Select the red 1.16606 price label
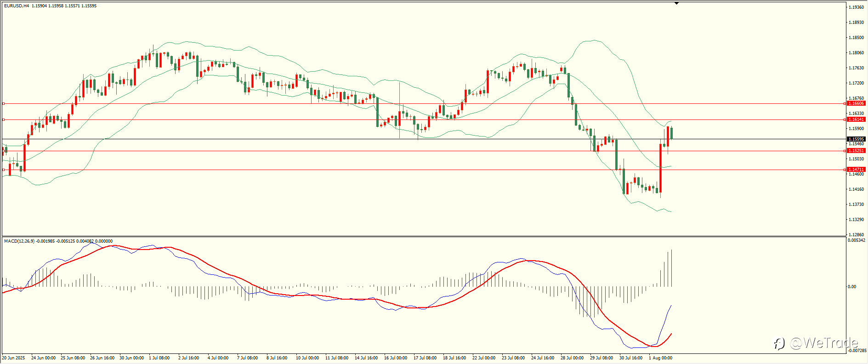 [x=857, y=104]
